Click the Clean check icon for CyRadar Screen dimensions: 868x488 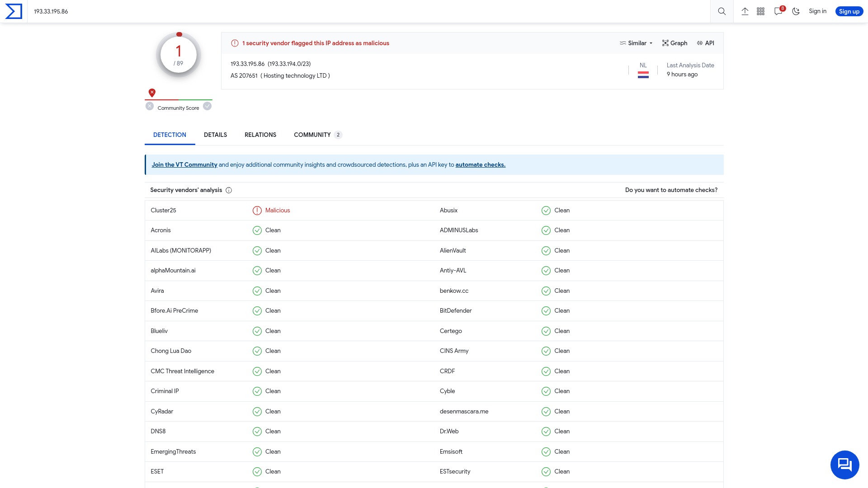coord(257,412)
